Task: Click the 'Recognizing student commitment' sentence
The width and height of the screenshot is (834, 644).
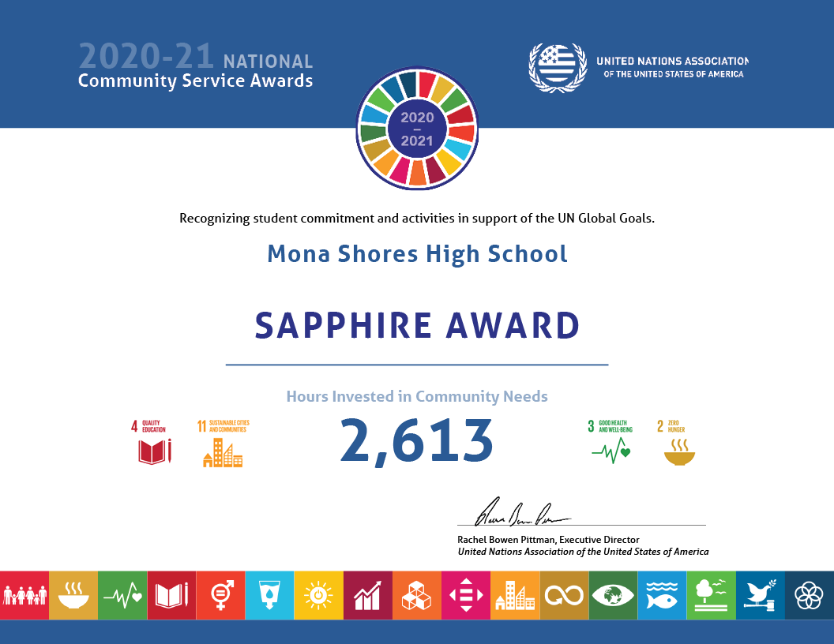Action: click(417, 219)
